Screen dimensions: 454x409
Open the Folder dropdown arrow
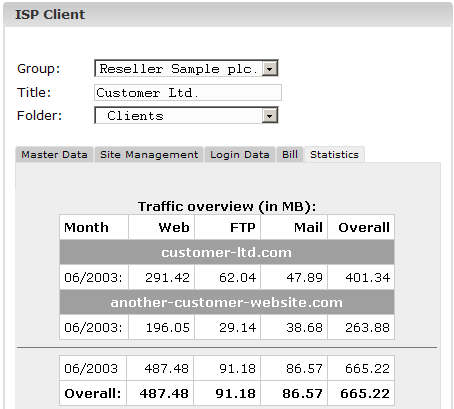(x=269, y=116)
